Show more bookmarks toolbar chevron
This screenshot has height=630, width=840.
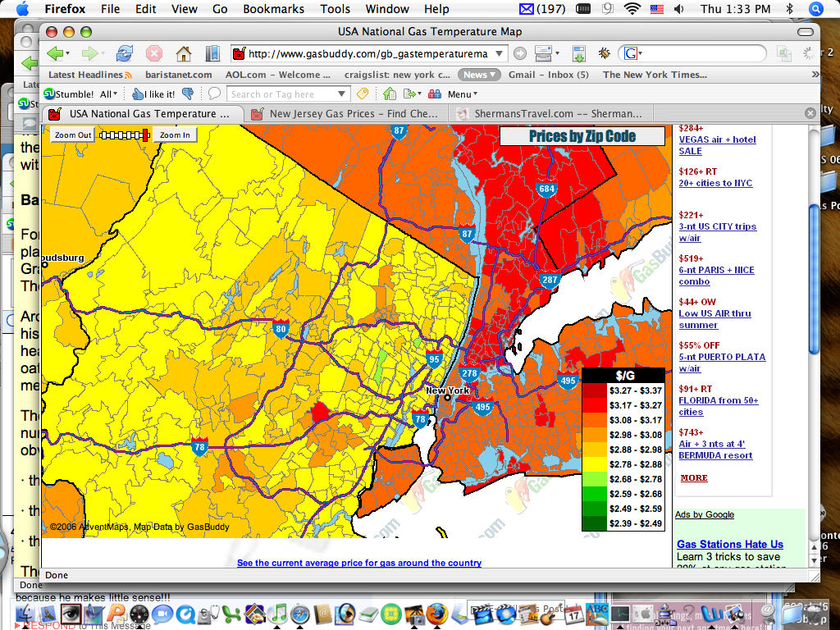point(815,75)
